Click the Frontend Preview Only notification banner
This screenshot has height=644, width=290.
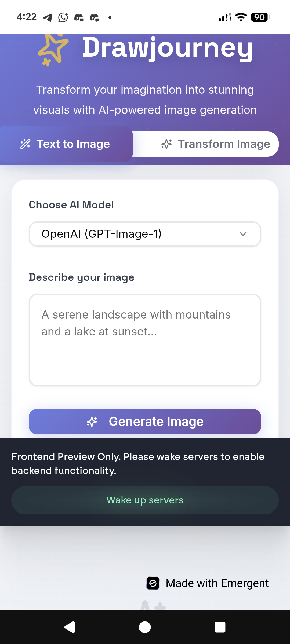click(138, 463)
